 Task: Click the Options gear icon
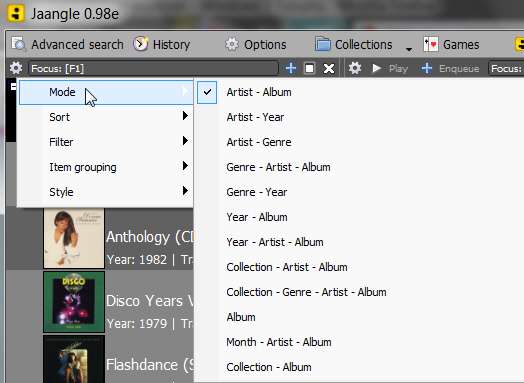click(x=232, y=44)
